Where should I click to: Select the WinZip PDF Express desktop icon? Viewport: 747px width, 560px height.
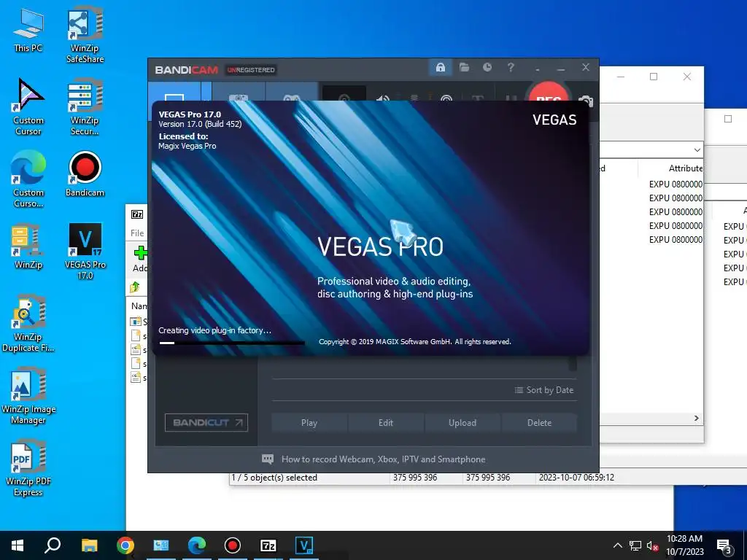28,468
